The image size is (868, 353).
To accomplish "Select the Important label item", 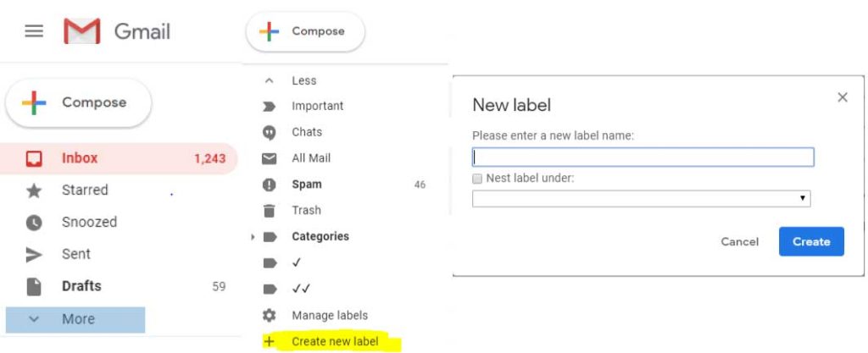I will (317, 106).
